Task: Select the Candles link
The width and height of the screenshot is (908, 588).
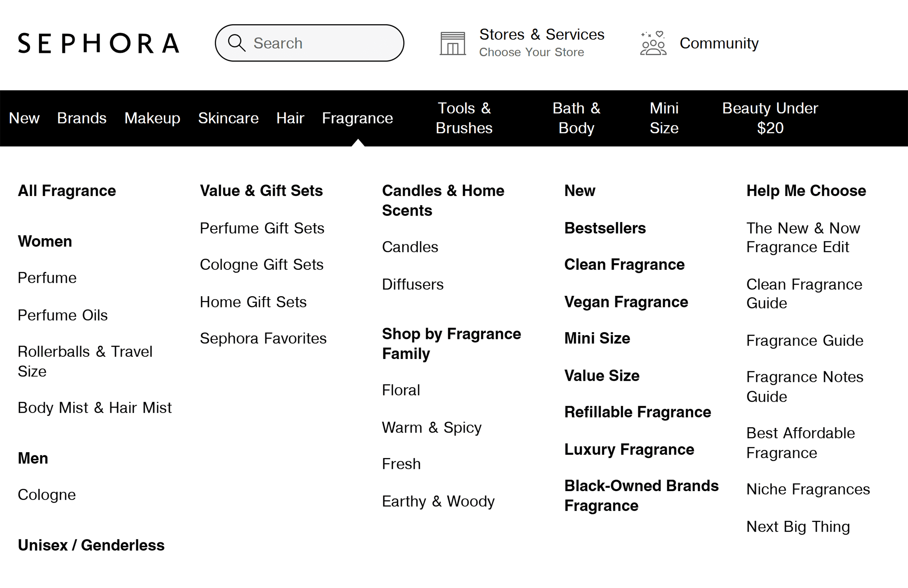Action: pyautogui.click(x=410, y=247)
